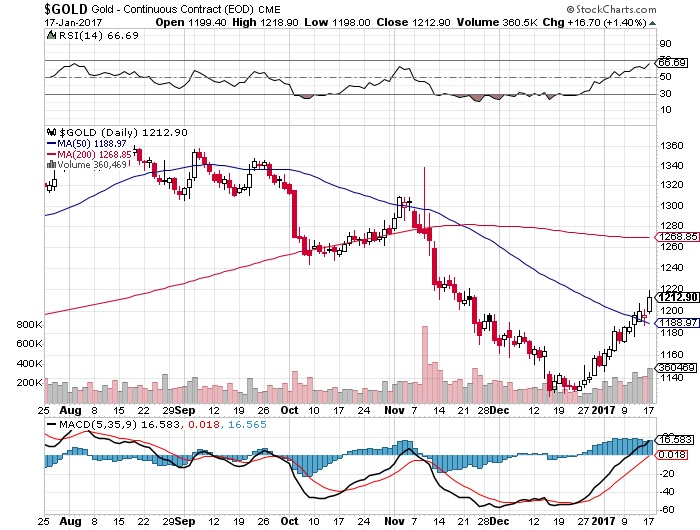Viewport: 700px width, 530px height.
Task: Click the High 1218.90 value
Action: pyautogui.click(x=265, y=22)
